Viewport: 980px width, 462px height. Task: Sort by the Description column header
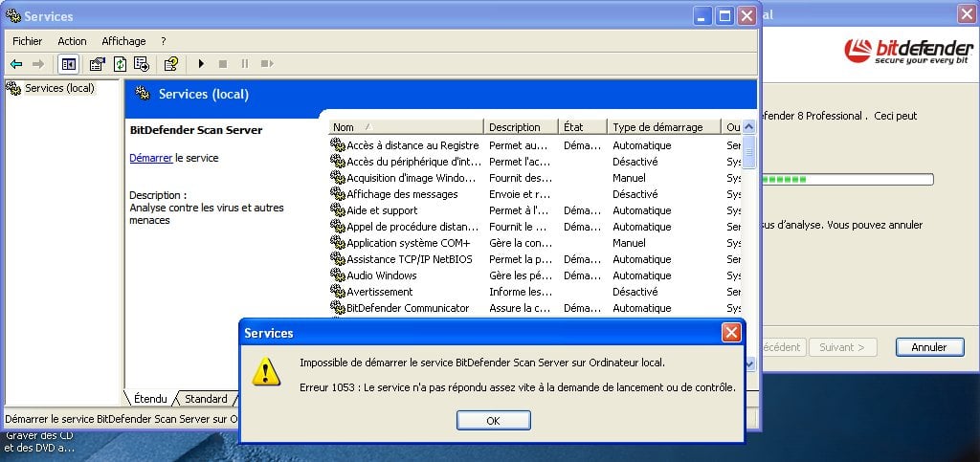(x=521, y=126)
